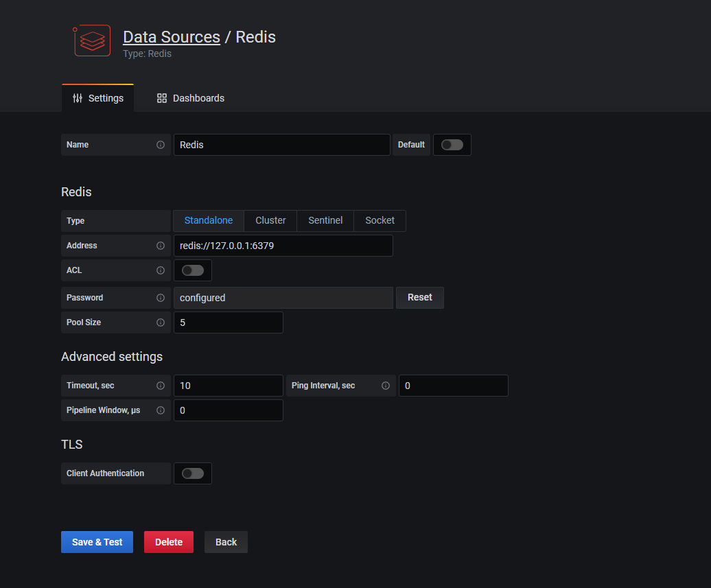Click the 'Advanced settings' section heading
Screen dimensions: 711x588
click(112, 357)
